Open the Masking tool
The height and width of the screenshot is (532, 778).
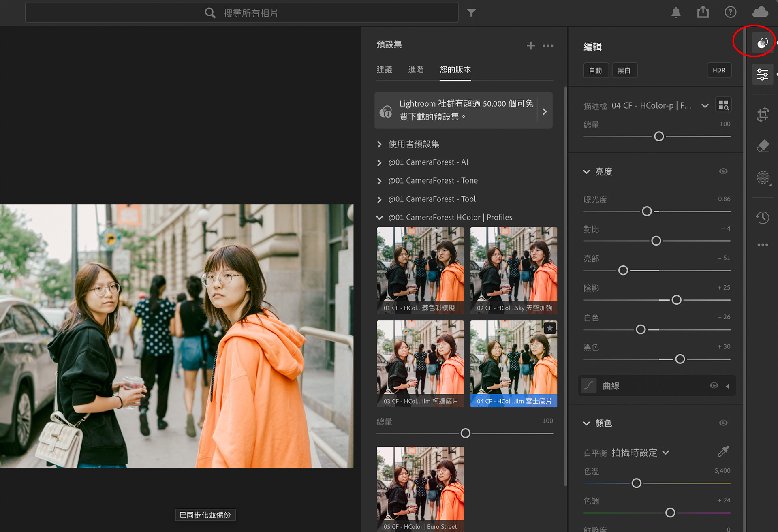[763, 177]
